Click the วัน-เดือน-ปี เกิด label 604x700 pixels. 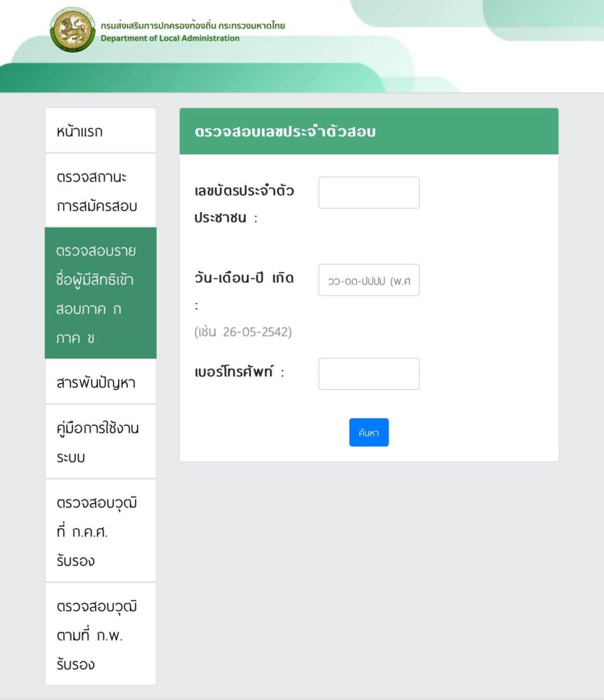[244, 290]
